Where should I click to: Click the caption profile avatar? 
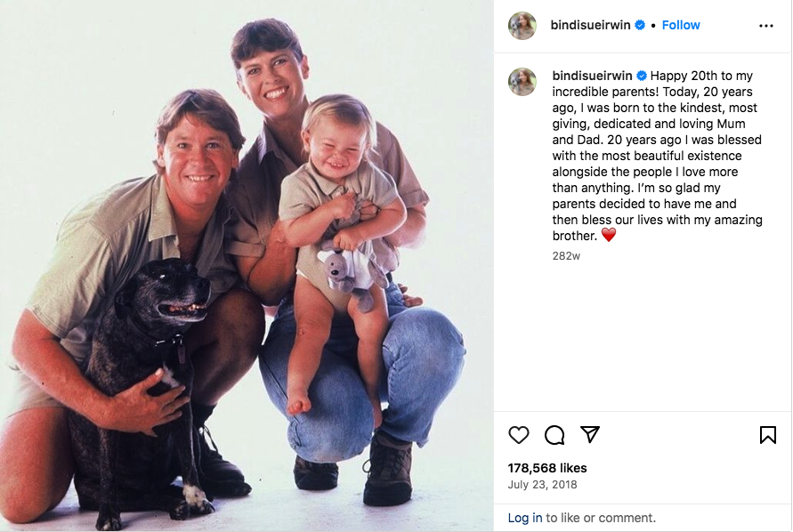(522, 82)
